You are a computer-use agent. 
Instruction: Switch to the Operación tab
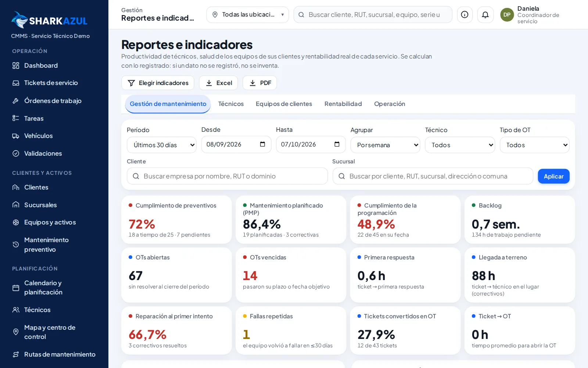click(x=390, y=104)
